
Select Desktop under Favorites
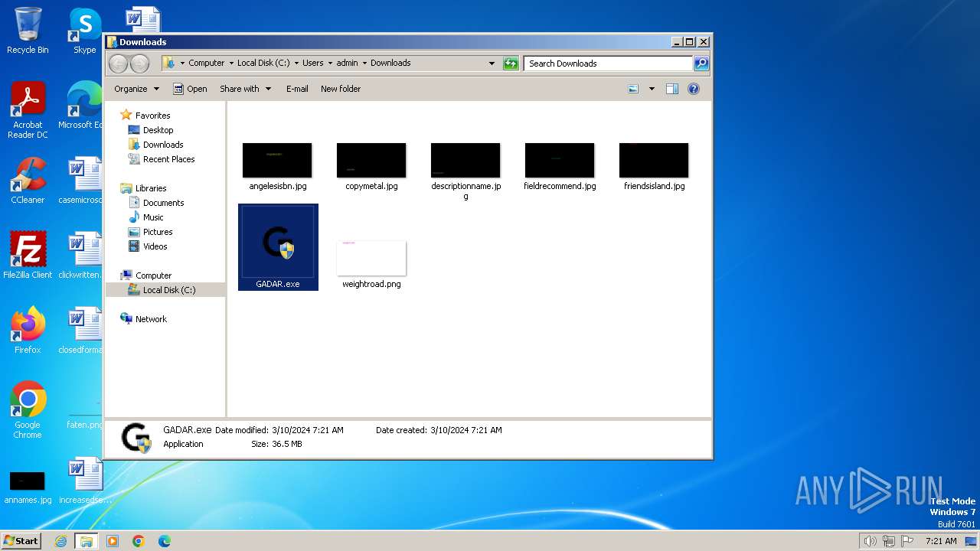(158, 130)
